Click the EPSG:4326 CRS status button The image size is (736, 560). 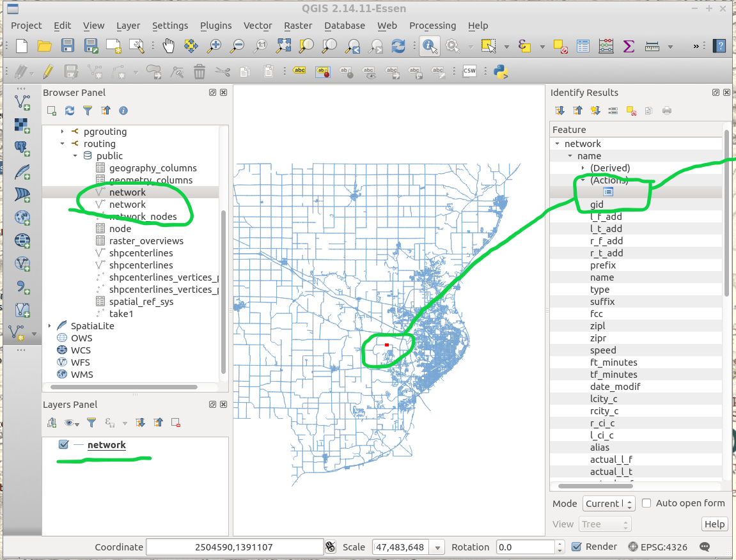click(659, 547)
